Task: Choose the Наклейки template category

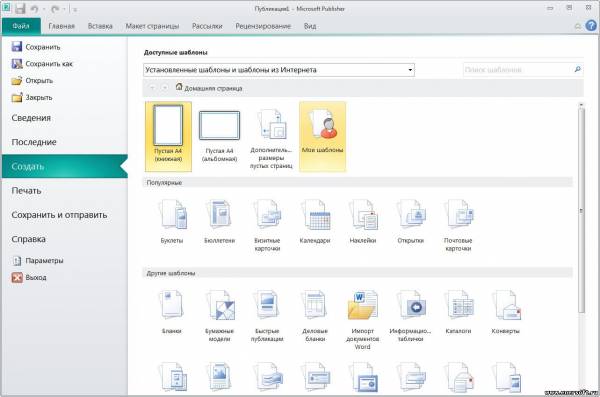Action: tap(363, 222)
